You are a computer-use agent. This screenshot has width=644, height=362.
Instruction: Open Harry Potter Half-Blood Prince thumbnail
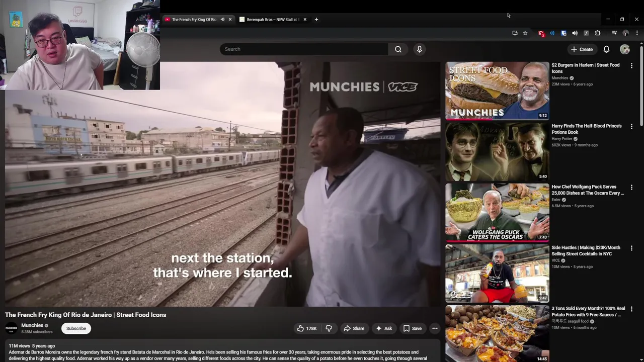[x=497, y=151]
